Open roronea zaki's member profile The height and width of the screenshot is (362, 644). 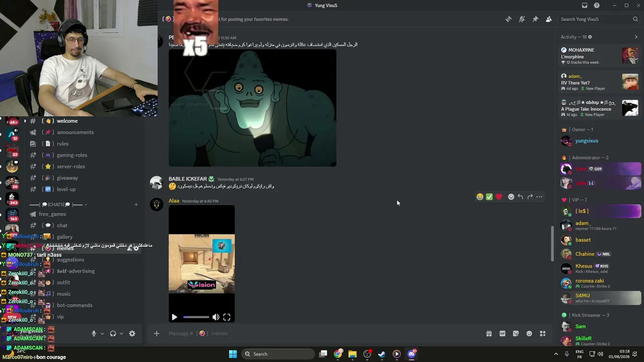pyautogui.click(x=600, y=283)
